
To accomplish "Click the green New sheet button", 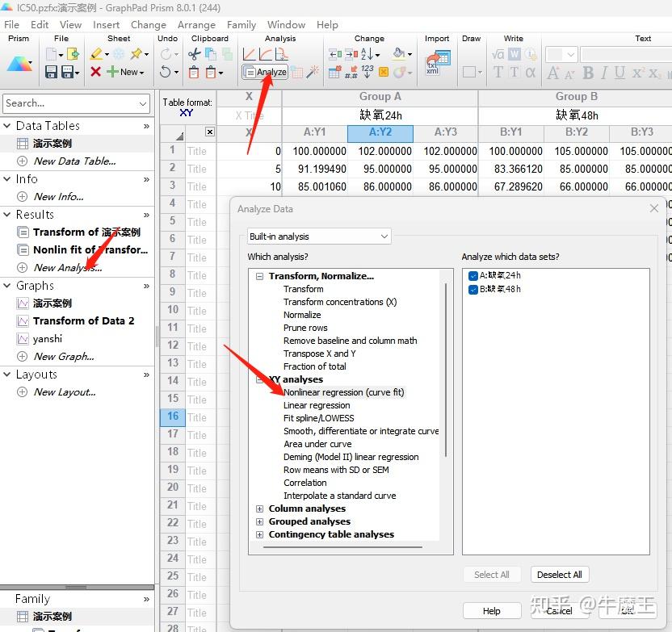I will (125, 72).
